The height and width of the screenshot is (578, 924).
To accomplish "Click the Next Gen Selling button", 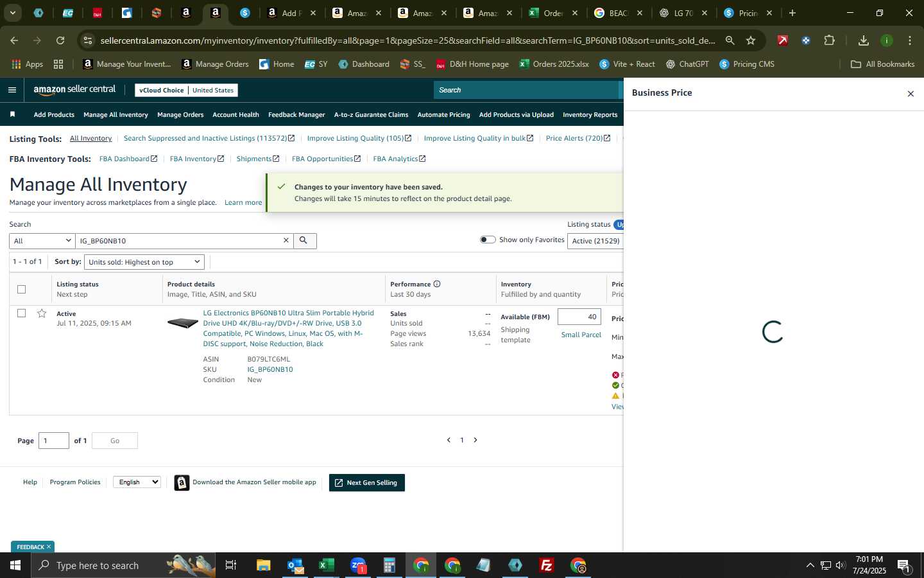I will [x=367, y=483].
